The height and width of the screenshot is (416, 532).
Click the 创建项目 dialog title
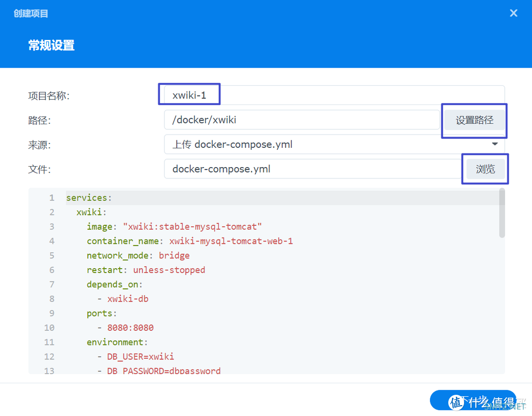pyautogui.click(x=31, y=14)
